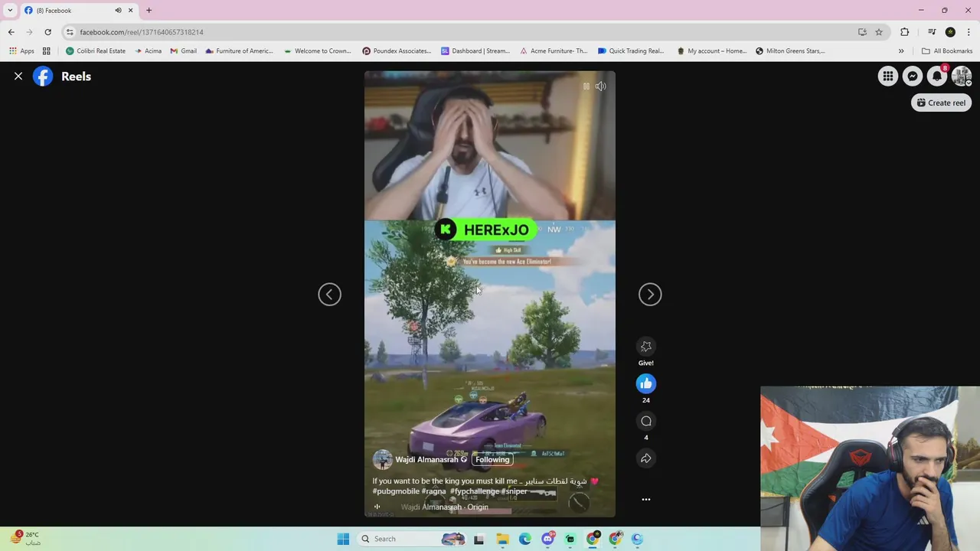980x551 pixels.
Task: Open the Furniture of Americ... bookmark
Action: [239, 51]
